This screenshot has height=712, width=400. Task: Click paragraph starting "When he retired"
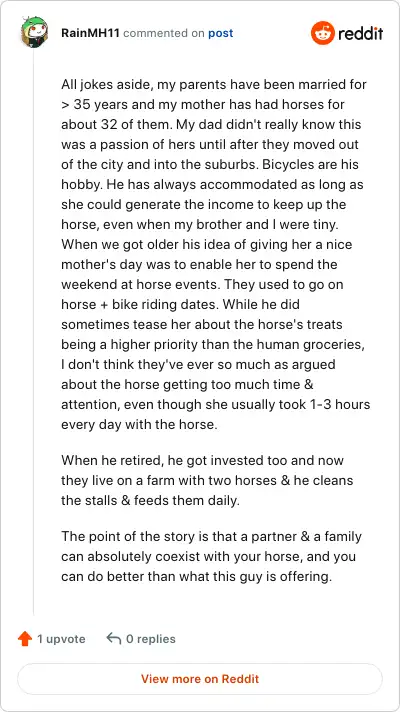tap(207, 480)
